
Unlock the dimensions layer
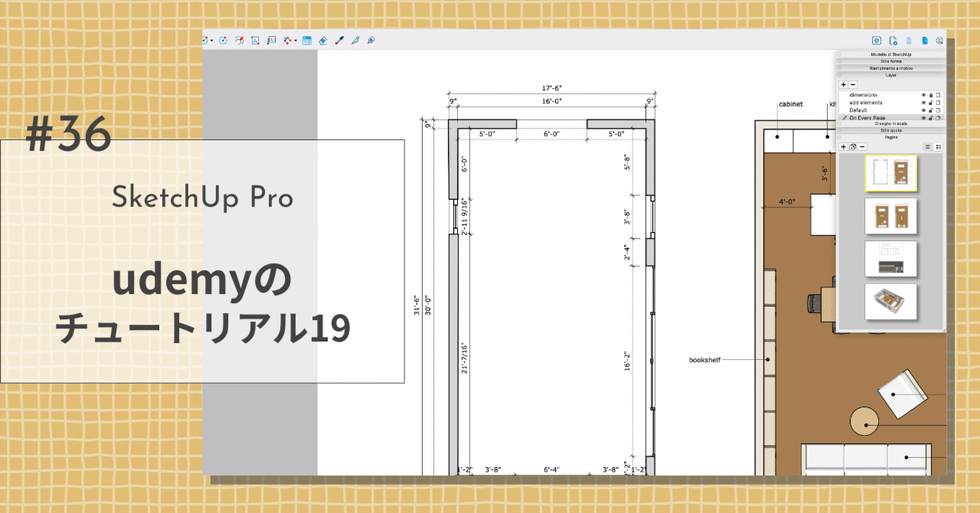pyautogui.click(x=932, y=95)
